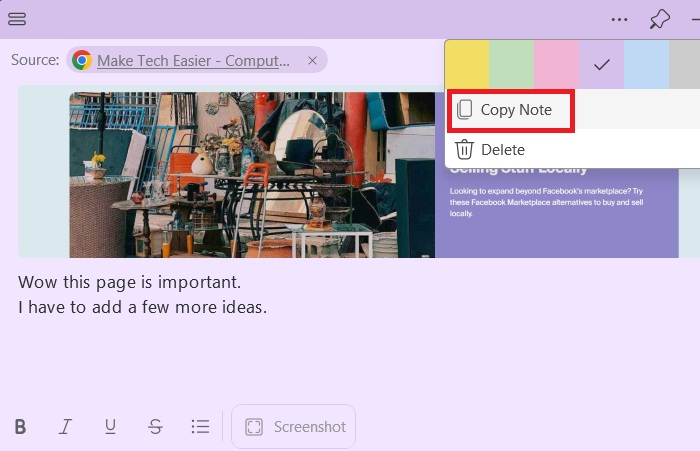Click the flea market screenshot image
Viewport: 700px width, 451px height.
[252, 175]
